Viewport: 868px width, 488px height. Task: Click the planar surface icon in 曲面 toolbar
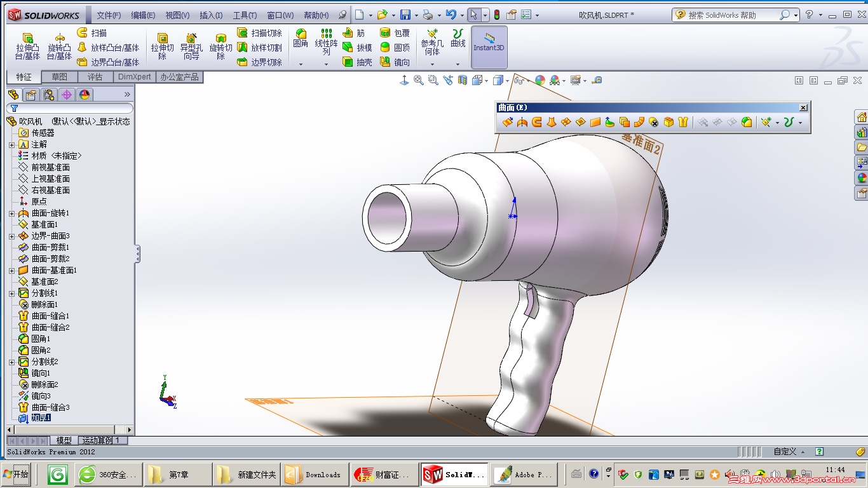(x=595, y=122)
